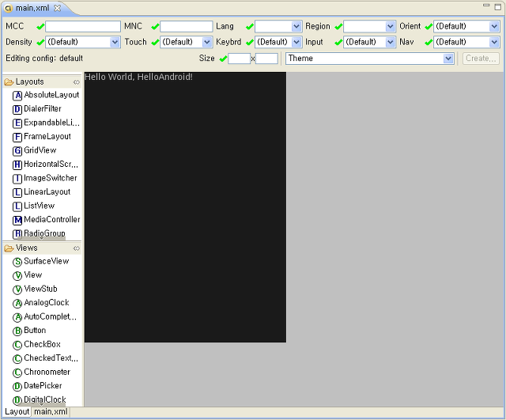Click the Create... button
This screenshot has height=420, width=506.
click(x=481, y=59)
